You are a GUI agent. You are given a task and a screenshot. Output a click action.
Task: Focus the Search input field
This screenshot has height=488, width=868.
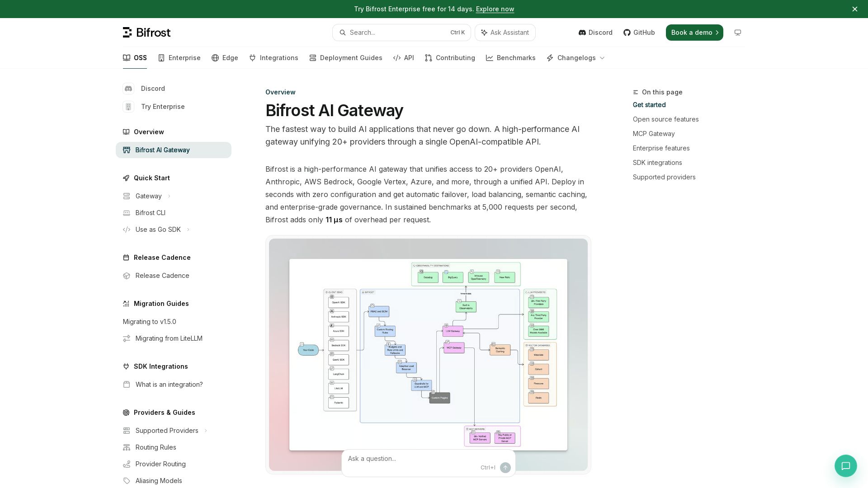point(401,33)
